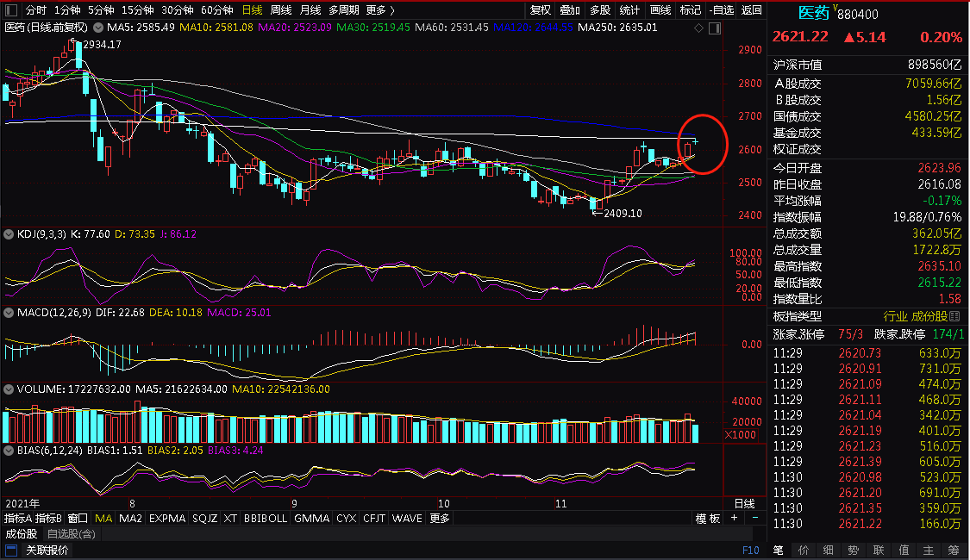The height and width of the screenshot is (560, 970).
Task: Expand the VOLUME indicator settings dropdown
Action: pos(9,389)
